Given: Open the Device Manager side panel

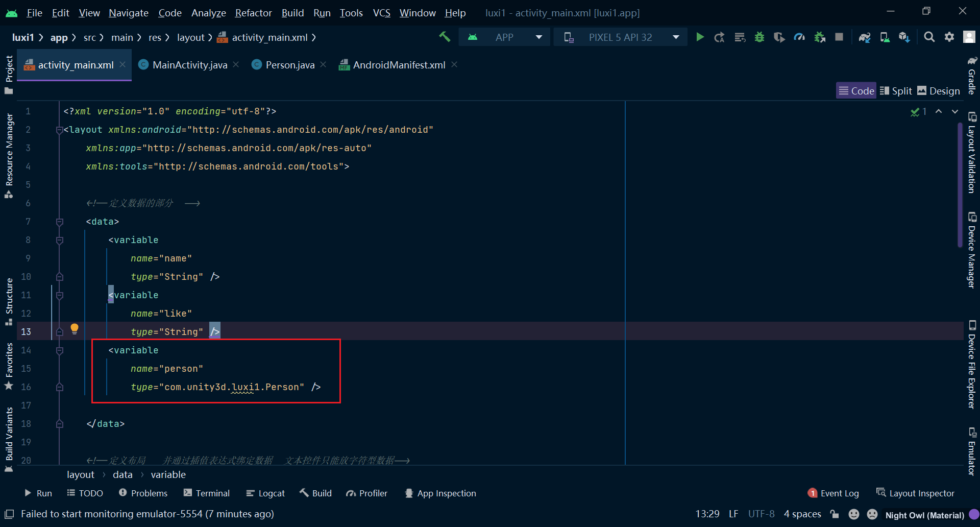Looking at the screenshot, I should click(x=972, y=250).
